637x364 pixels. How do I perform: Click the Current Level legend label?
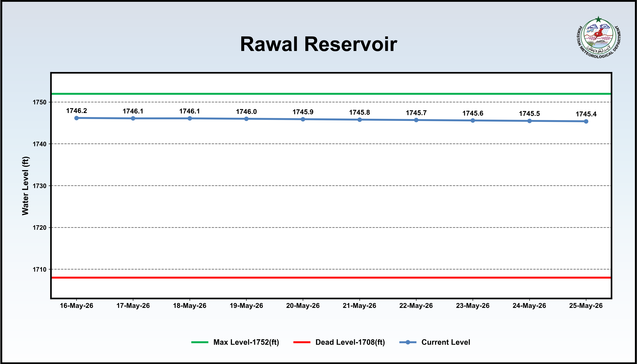[x=446, y=342]
